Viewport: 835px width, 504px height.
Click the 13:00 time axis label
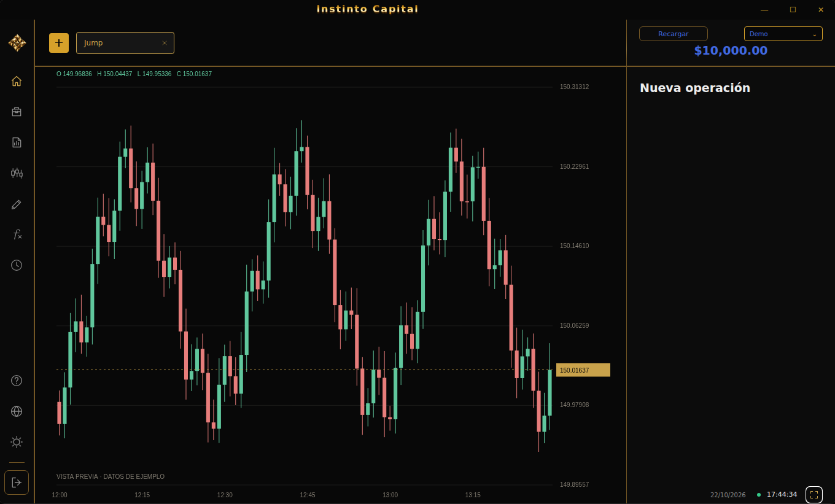(390, 495)
